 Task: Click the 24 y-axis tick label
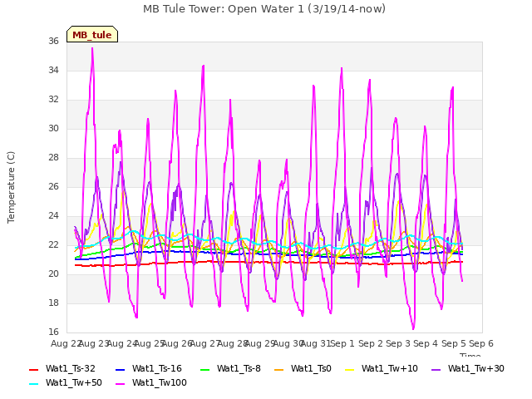(x=53, y=216)
